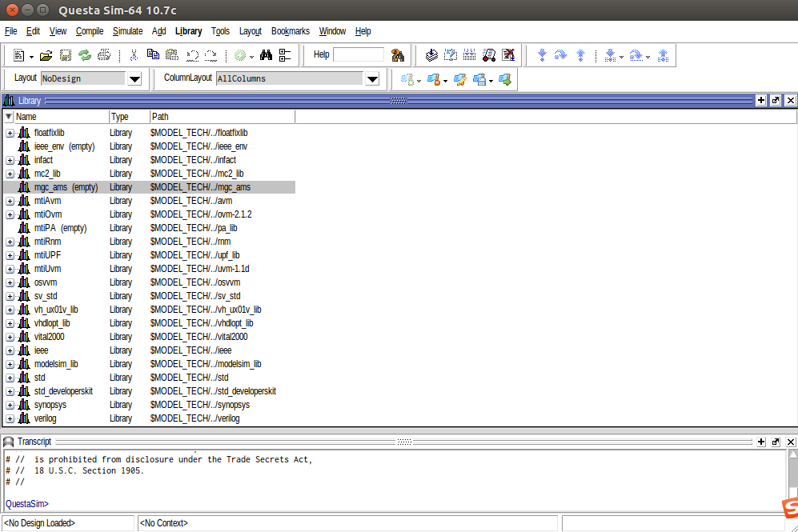Screen dimensions: 798x532
Task: Focus the Help search input field
Action: [359, 54]
